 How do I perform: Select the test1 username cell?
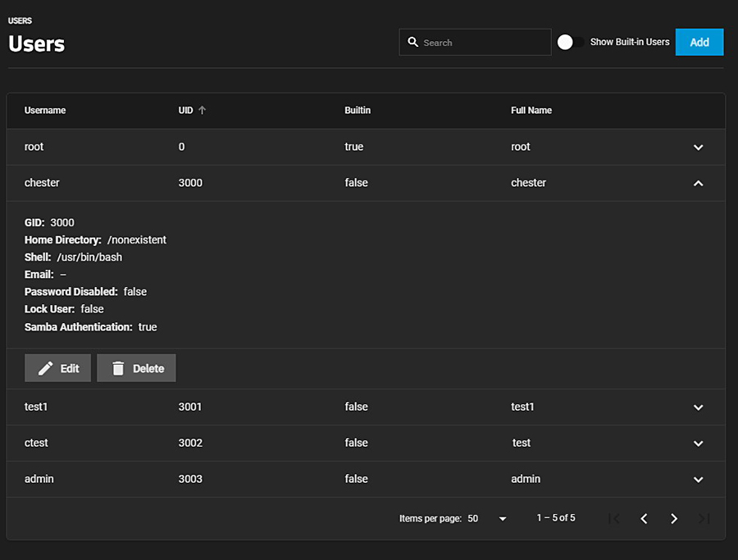point(36,407)
